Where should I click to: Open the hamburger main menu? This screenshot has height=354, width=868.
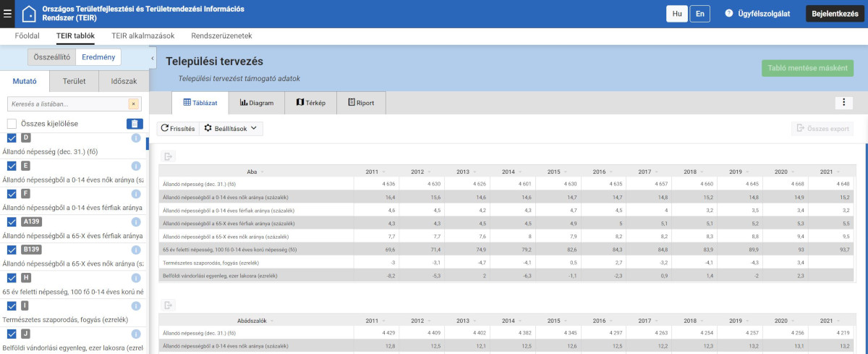[x=7, y=14]
